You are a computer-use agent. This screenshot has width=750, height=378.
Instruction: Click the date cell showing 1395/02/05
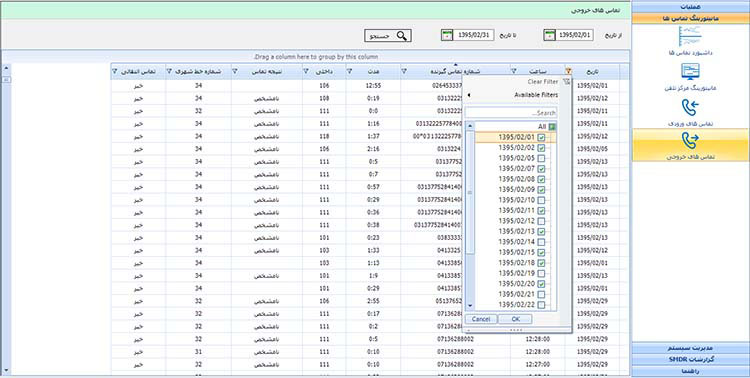592,149
